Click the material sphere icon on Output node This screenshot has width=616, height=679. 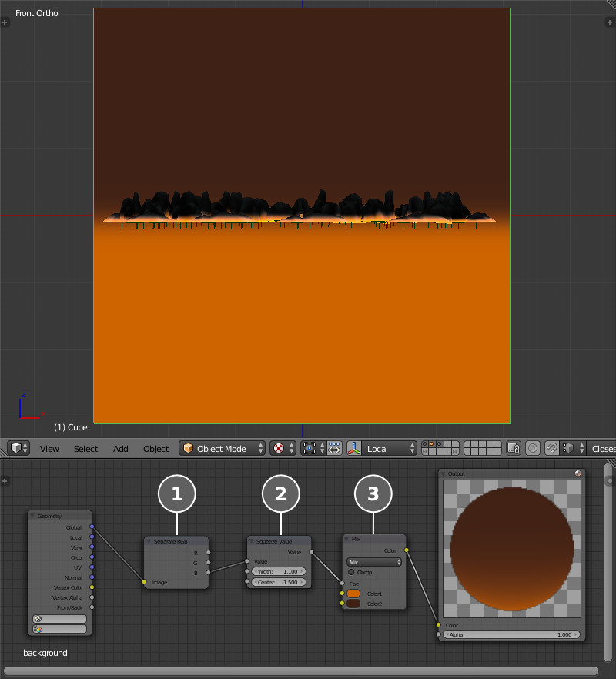tap(577, 473)
